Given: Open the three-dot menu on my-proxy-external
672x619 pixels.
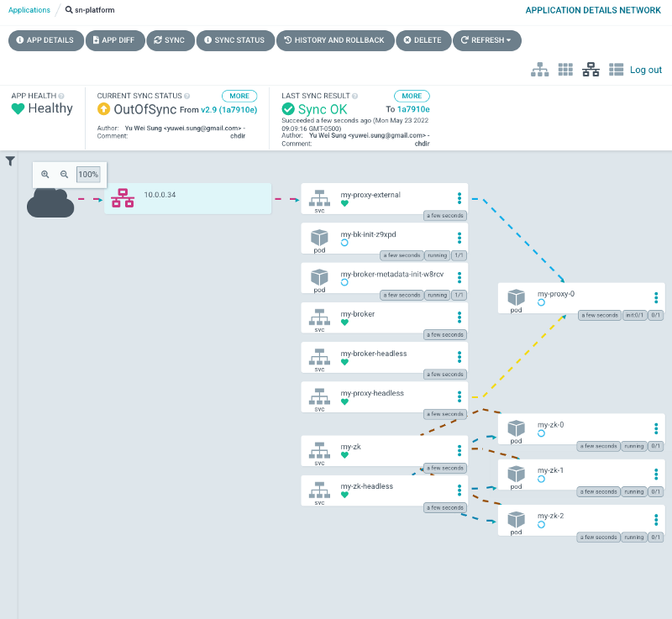Looking at the screenshot, I should [x=459, y=198].
